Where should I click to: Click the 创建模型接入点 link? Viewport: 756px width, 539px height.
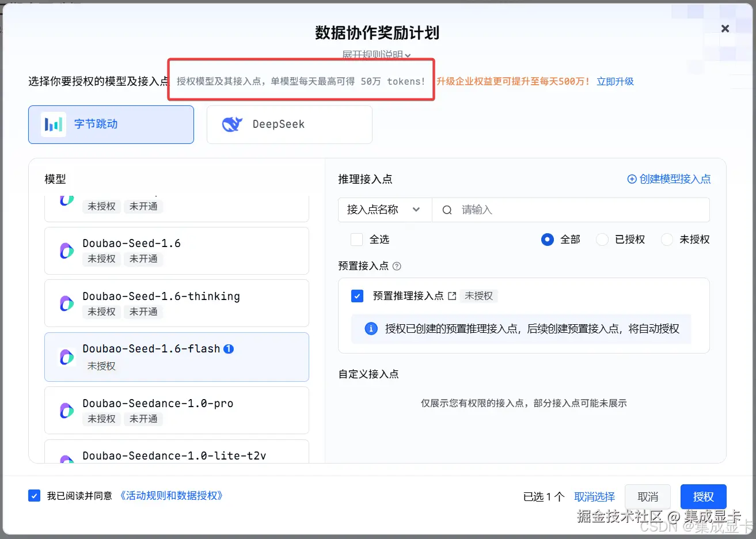pyautogui.click(x=675, y=179)
